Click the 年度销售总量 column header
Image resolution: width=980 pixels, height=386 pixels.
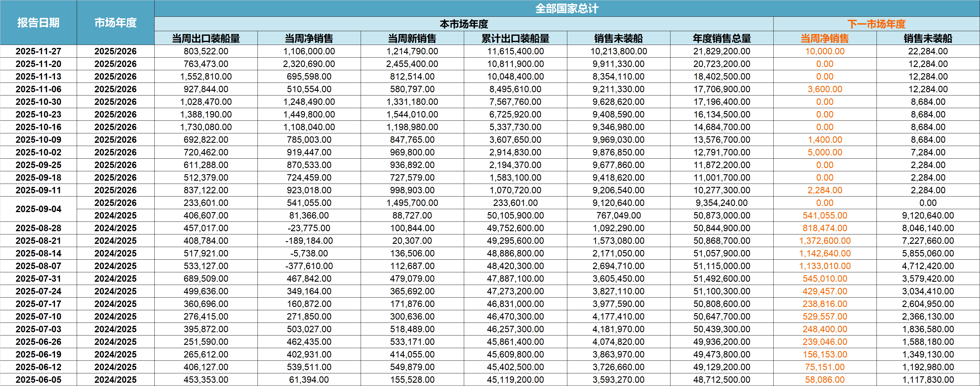pos(721,38)
